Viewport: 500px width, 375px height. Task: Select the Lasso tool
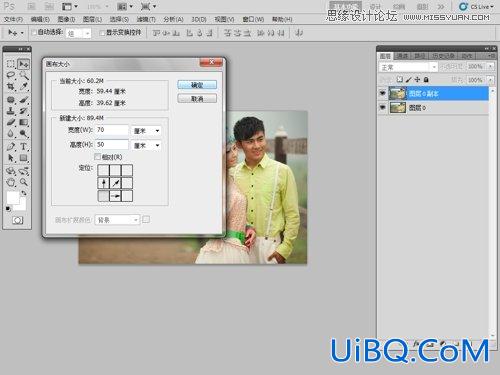coord(11,75)
